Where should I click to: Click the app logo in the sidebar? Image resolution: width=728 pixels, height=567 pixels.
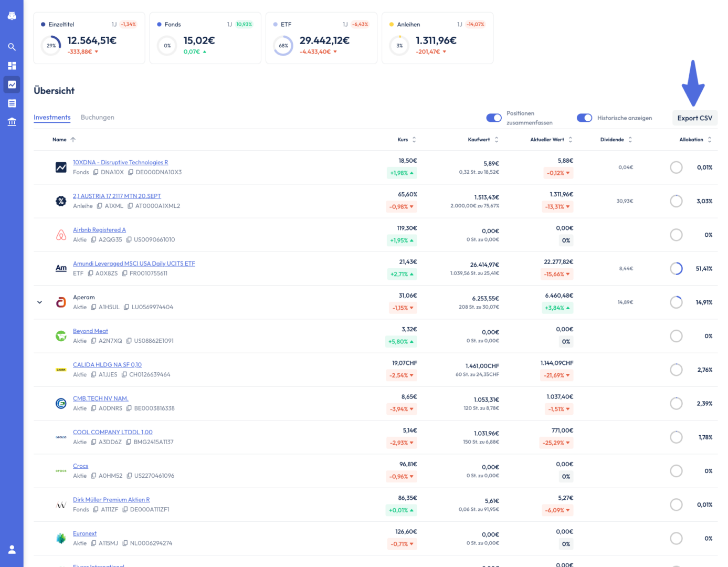pyautogui.click(x=12, y=16)
